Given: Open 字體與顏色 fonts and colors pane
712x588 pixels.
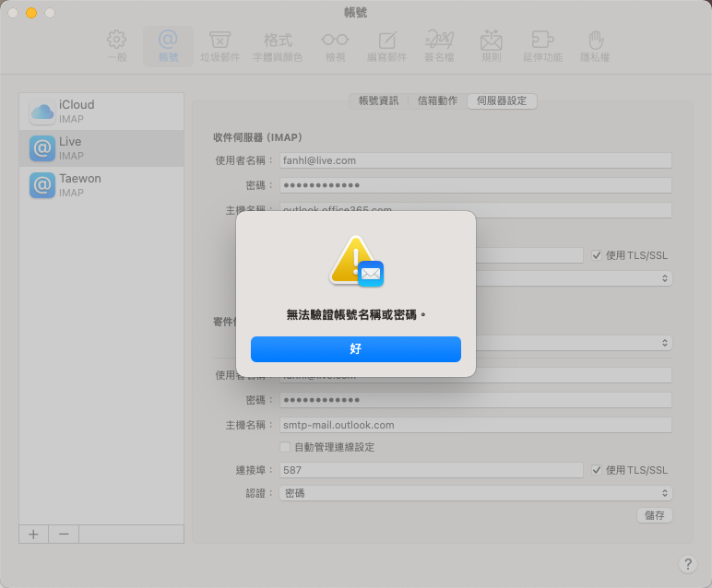Looking at the screenshot, I should tap(278, 46).
